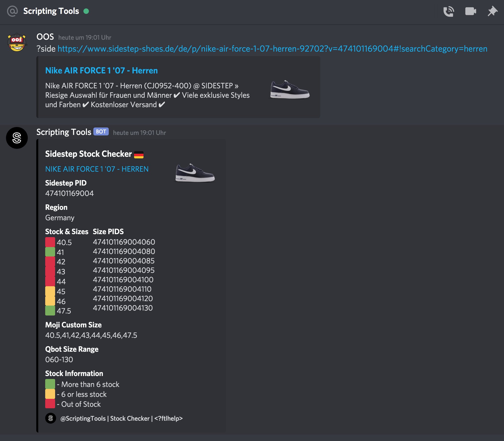Click red square next to size 44
504x441 pixels.
(x=50, y=281)
